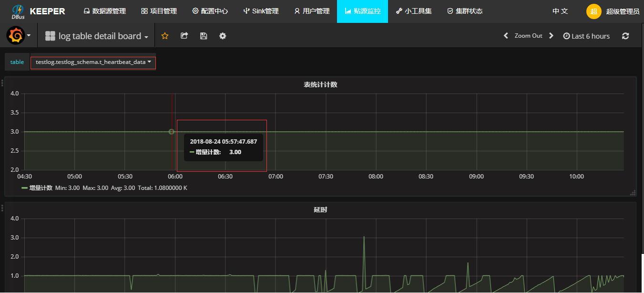Open log table detail board dropdown
The height and width of the screenshot is (293, 644).
tap(97, 36)
